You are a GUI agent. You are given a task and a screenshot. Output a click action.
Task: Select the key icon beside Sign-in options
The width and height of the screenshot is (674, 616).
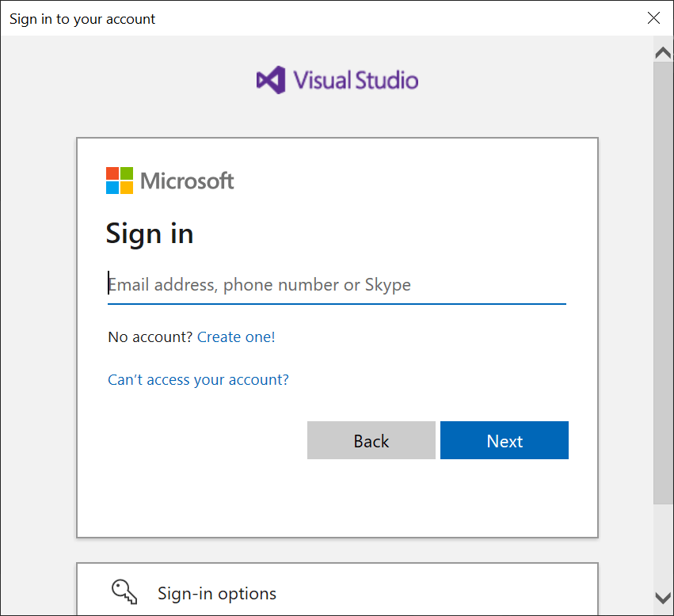[124, 591]
